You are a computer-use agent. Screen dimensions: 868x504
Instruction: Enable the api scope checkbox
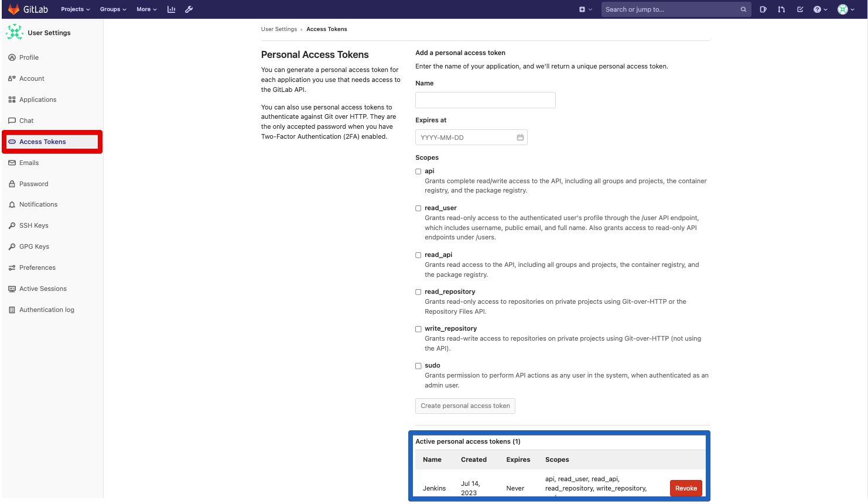pos(418,172)
